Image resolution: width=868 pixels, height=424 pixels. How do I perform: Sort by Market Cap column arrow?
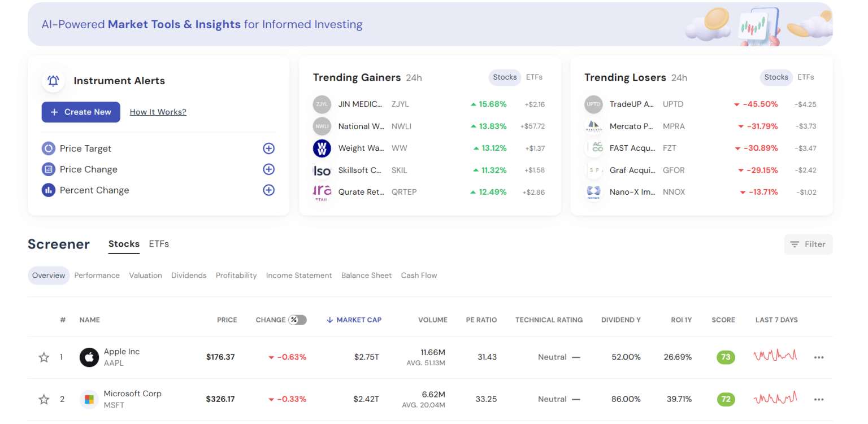330,320
